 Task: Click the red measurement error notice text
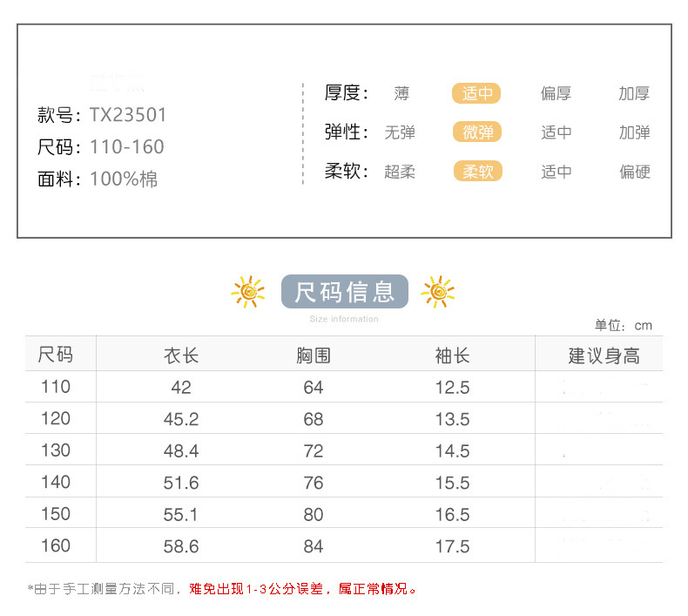coord(303,589)
